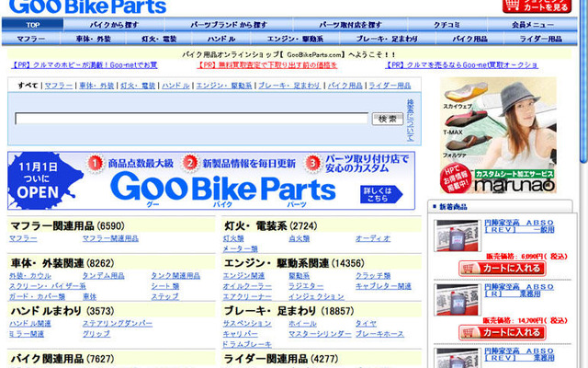Choose ライダー用品 search filter link
The image size is (588, 368).
tap(390, 86)
